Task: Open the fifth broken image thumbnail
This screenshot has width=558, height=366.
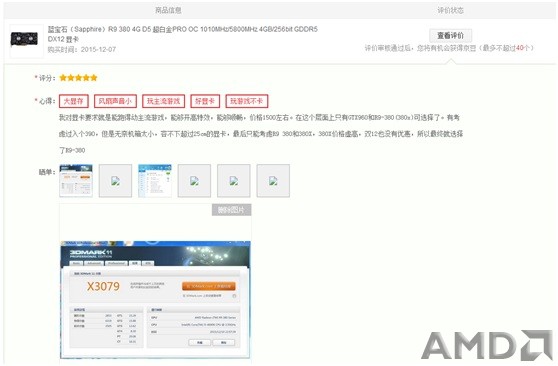Action: point(234,181)
